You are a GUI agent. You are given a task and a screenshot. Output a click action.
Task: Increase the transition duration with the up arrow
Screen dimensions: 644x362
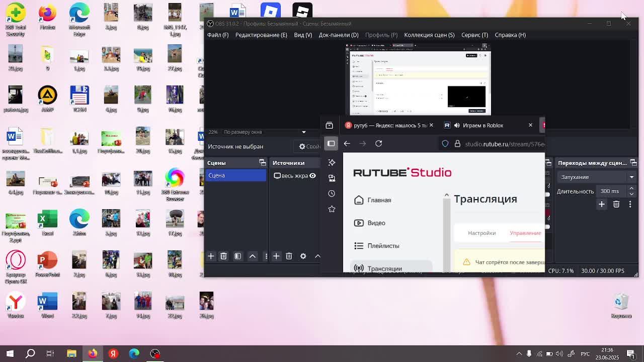click(631, 189)
